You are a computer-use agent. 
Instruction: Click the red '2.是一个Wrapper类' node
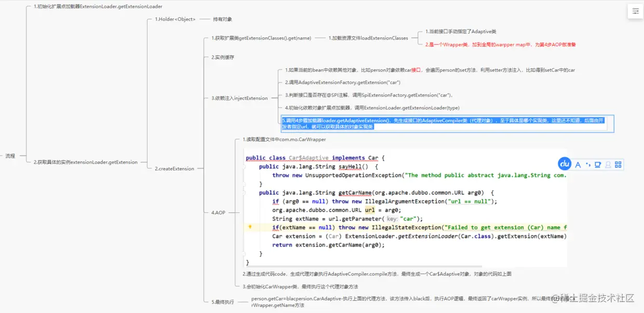click(x=500, y=45)
